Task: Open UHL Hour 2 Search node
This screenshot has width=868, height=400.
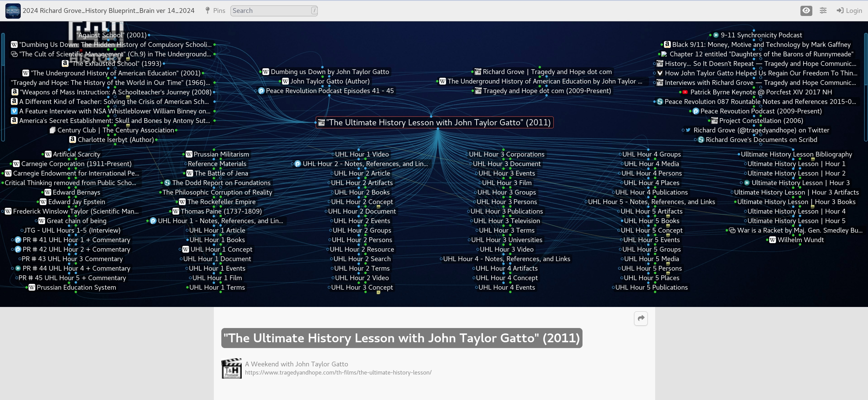Action: point(362,259)
